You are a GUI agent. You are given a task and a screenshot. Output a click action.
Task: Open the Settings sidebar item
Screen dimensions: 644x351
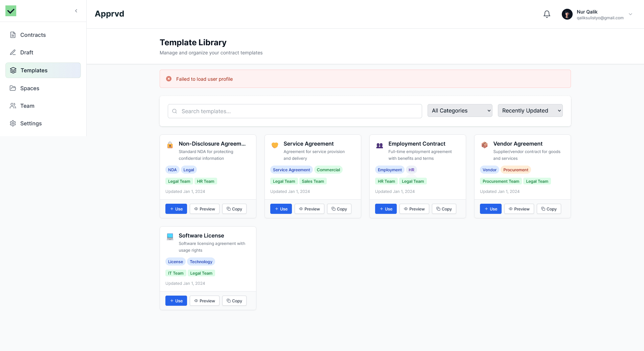point(31,123)
